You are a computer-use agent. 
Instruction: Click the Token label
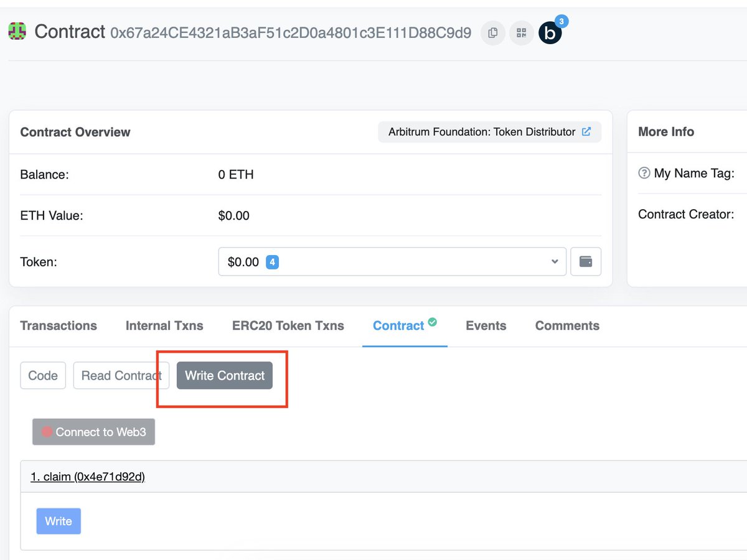pyautogui.click(x=39, y=262)
